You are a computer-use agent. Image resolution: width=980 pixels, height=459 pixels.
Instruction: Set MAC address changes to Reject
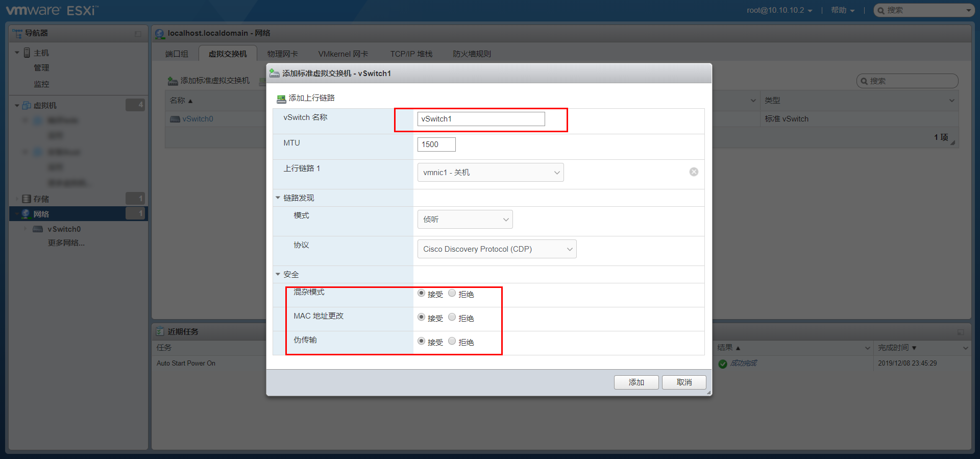[452, 317]
